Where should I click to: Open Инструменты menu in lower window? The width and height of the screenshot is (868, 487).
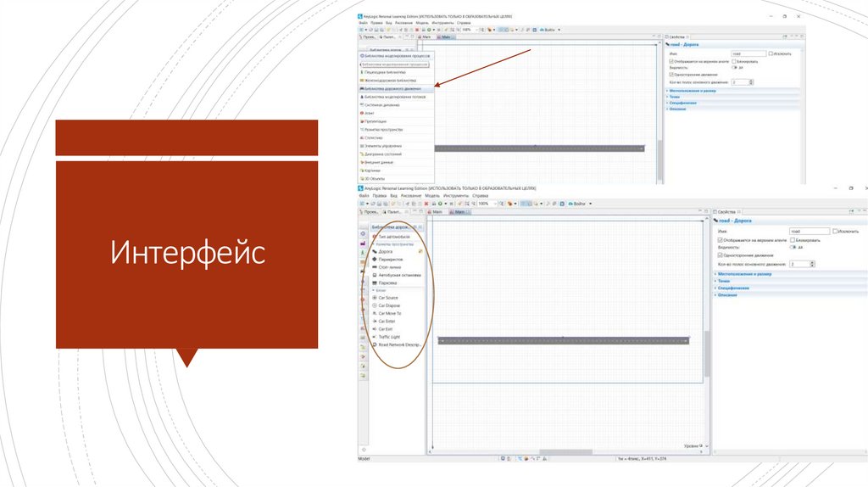tap(455, 196)
